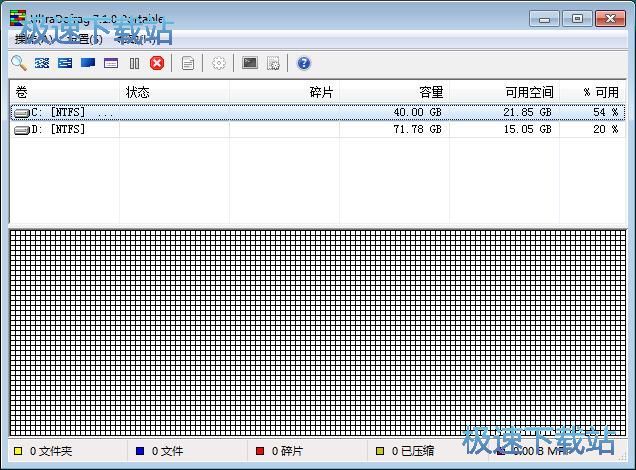636x470 pixels.
Task: Click the boot time scan console icon
Action: tap(250, 63)
